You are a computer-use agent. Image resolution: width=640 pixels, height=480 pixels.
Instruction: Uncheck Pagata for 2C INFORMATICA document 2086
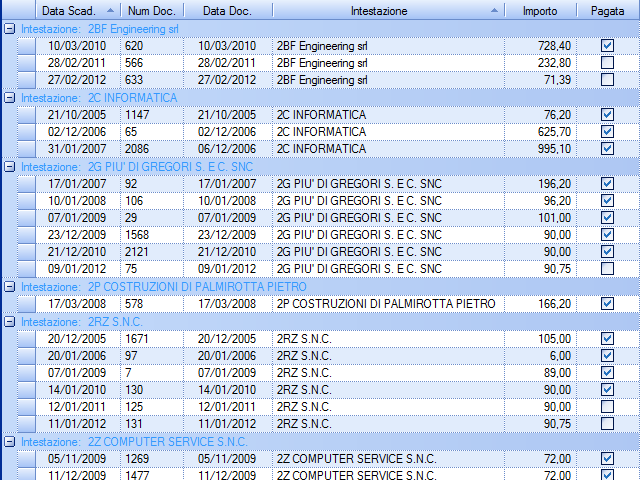[607, 149]
